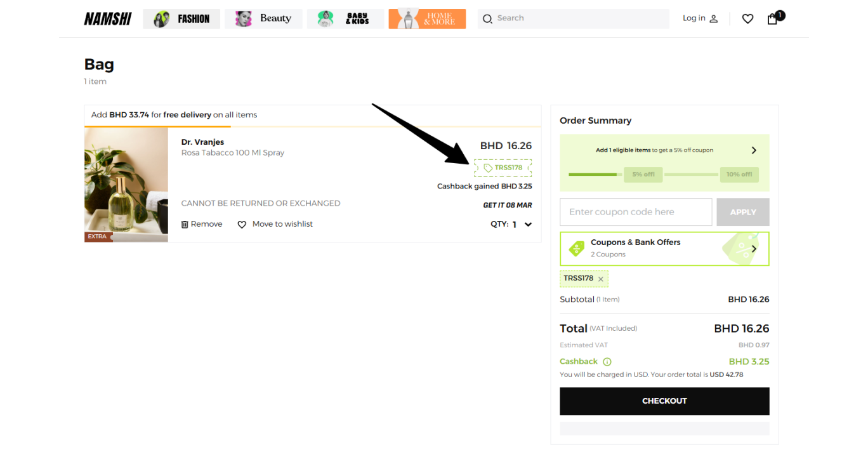Click Cashback gained BHD 3.25 text

tap(485, 187)
